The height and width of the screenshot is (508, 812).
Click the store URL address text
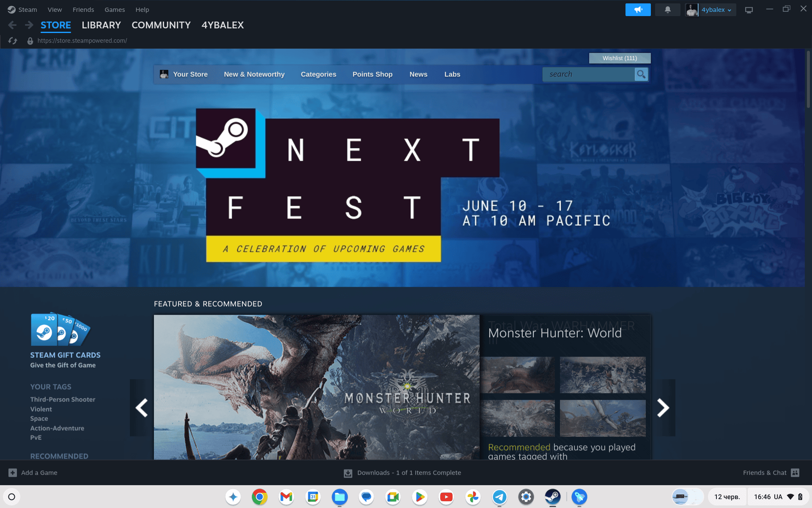[x=82, y=41]
